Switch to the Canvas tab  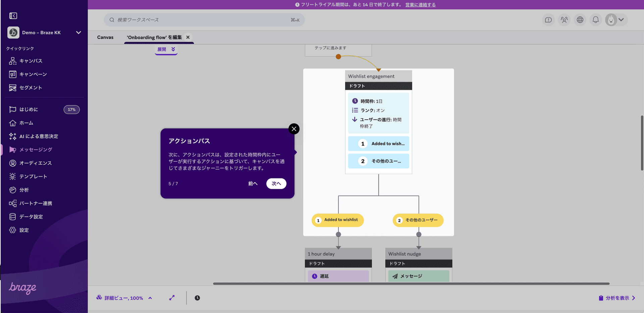105,37
